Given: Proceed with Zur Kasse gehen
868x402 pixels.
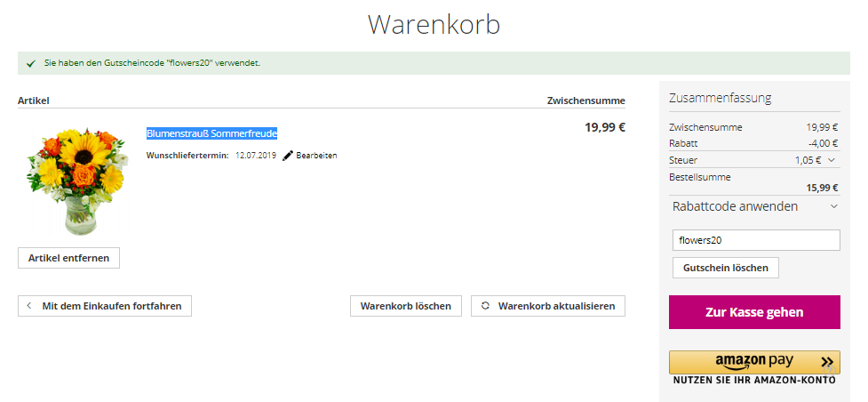Looking at the screenshot, I should pos(753,312).
